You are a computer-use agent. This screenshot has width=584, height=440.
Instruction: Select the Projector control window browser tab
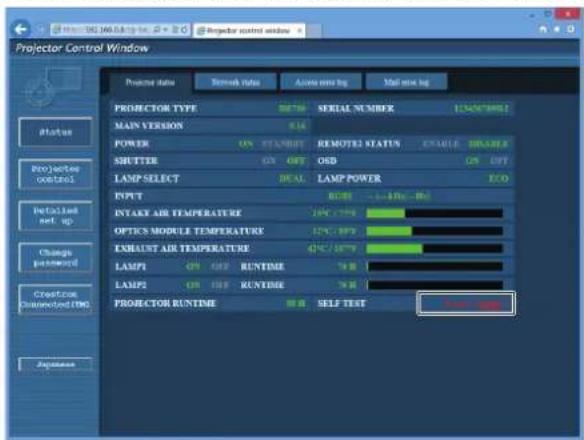[249, 31]
